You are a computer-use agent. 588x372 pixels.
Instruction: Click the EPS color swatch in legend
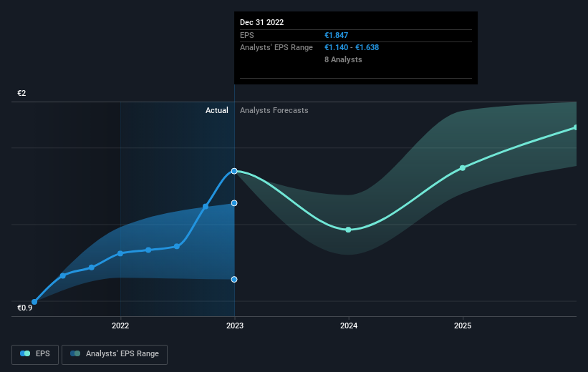pos(25,353)
